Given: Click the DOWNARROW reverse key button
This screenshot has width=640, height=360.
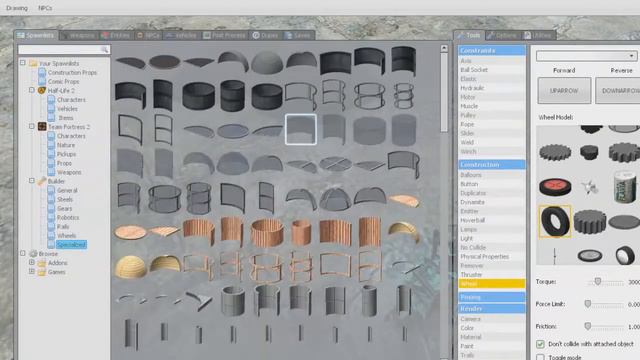Looking at the screenshot, I should [x=618, y=91].
